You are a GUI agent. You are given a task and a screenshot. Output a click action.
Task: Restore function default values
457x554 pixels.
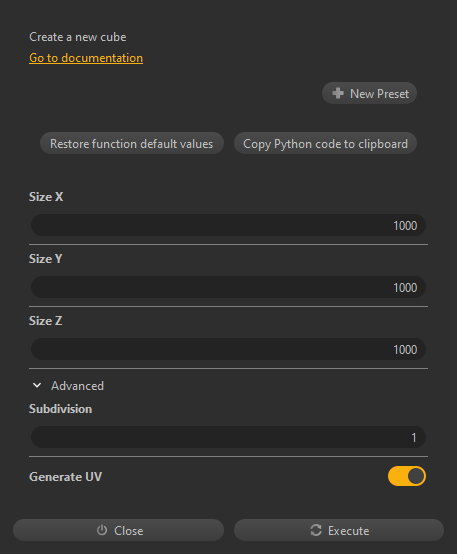[132, 143]
